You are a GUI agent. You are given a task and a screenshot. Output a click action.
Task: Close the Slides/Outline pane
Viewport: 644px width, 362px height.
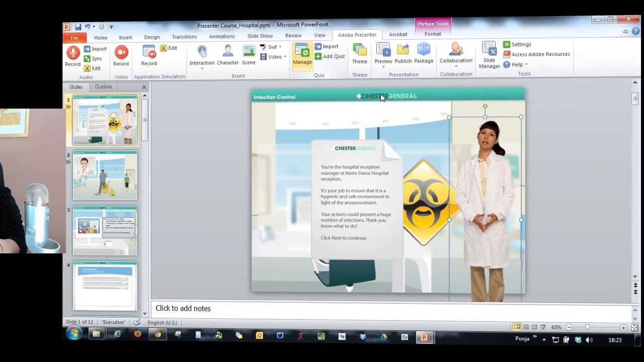coord(144,87)
